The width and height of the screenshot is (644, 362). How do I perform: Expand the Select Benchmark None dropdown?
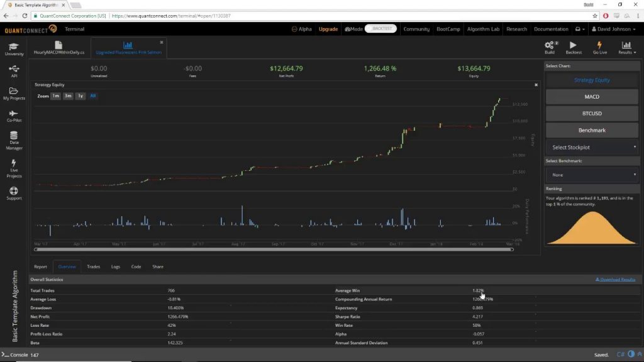[x=592, y=175]
